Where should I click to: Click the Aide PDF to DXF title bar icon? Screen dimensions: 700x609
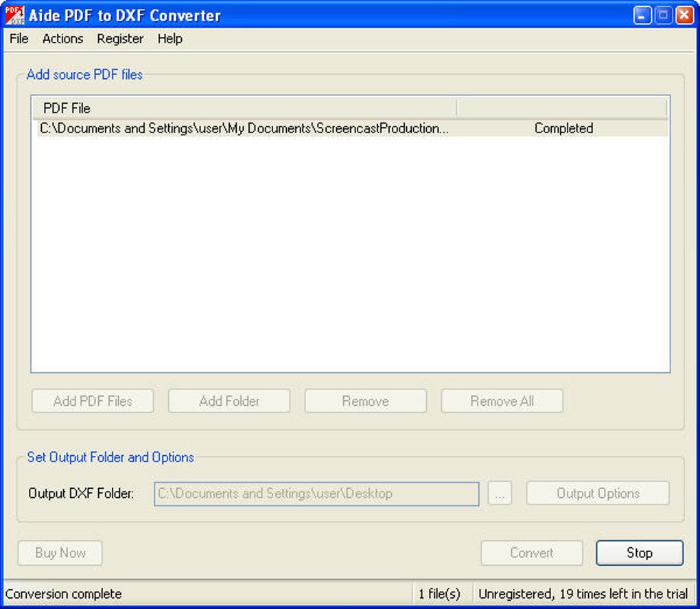14,15
